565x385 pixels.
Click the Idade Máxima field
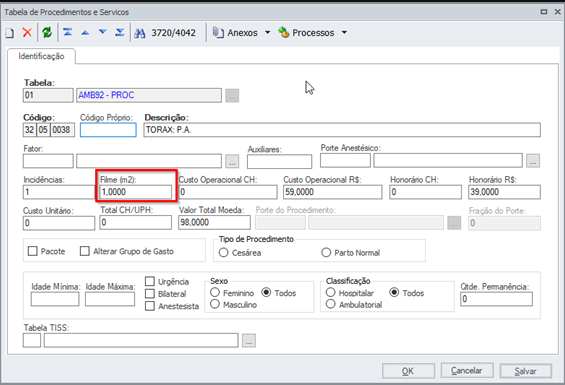tap(110, 299)
